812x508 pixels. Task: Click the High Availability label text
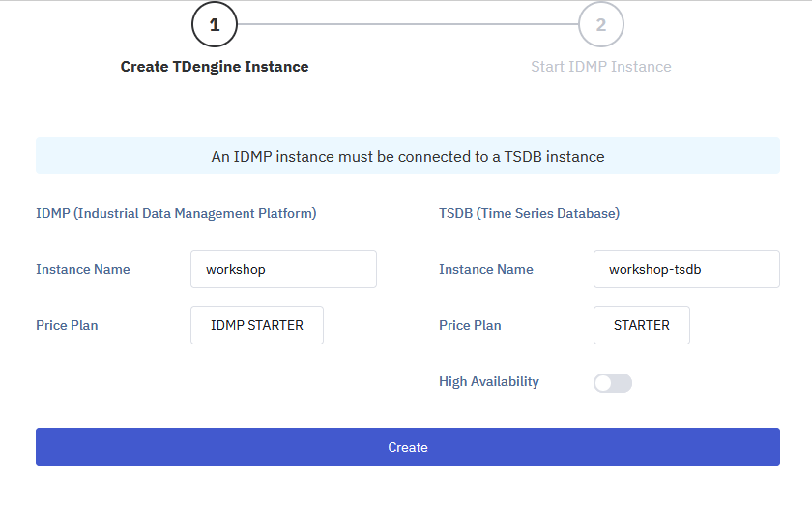pyautogui.click(x=489, y=382)
